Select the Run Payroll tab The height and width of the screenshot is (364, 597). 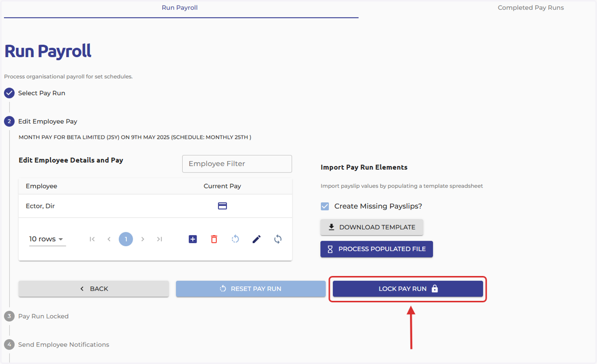(x=180, y=8)
